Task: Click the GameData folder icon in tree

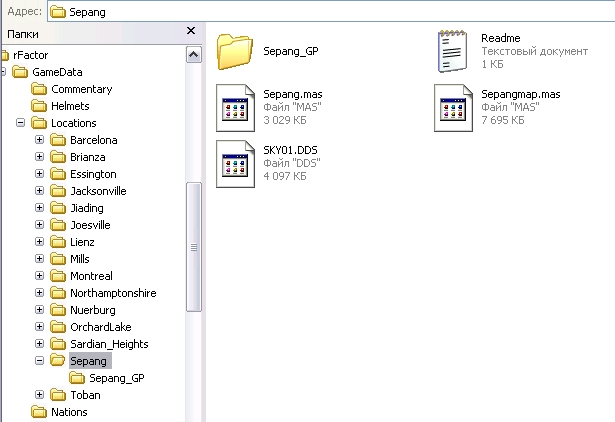Action: coord(20,72)
